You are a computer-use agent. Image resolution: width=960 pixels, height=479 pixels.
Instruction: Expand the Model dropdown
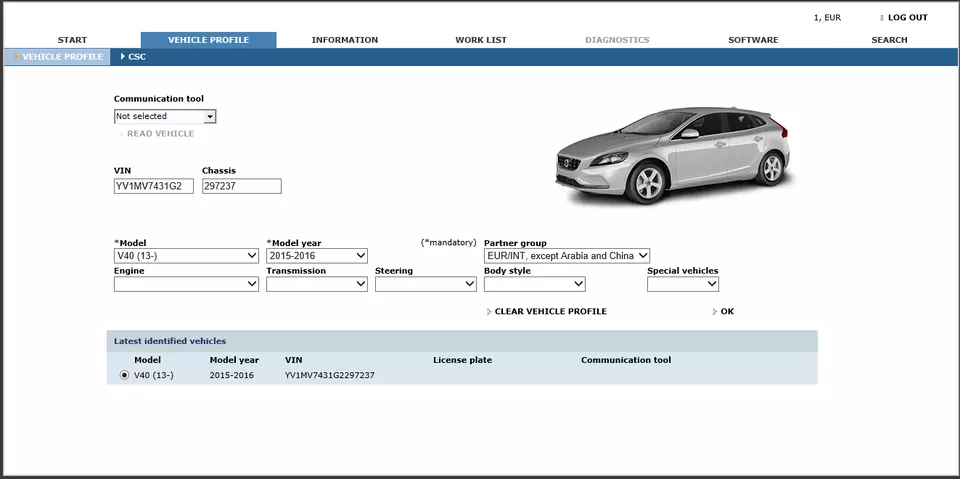click(186, 256)
